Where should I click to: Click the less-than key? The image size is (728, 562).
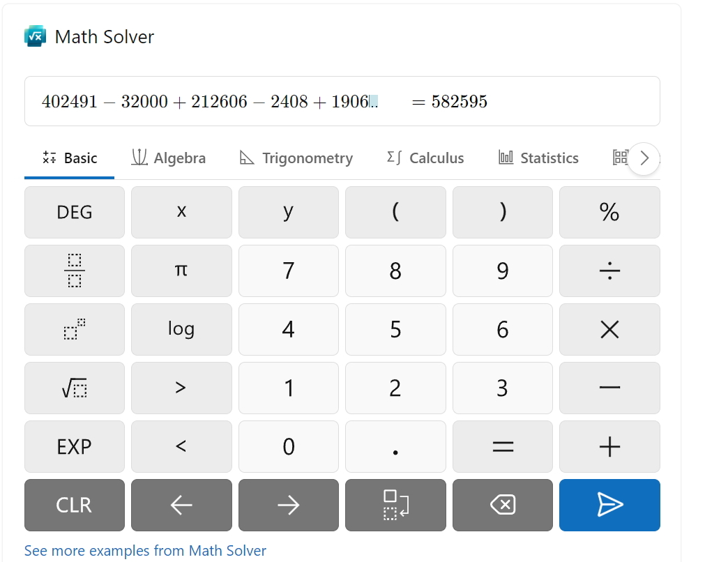point(181,446)
